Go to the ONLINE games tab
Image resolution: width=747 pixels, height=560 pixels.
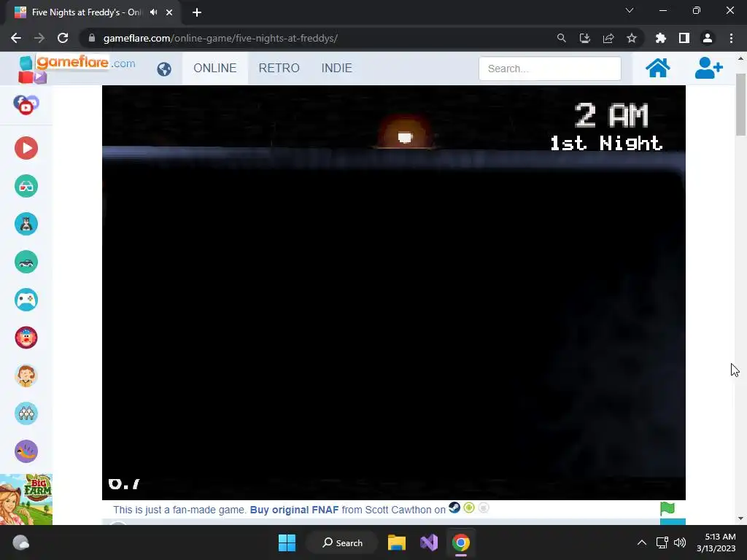pyautogui.click(x=215, y=68)
